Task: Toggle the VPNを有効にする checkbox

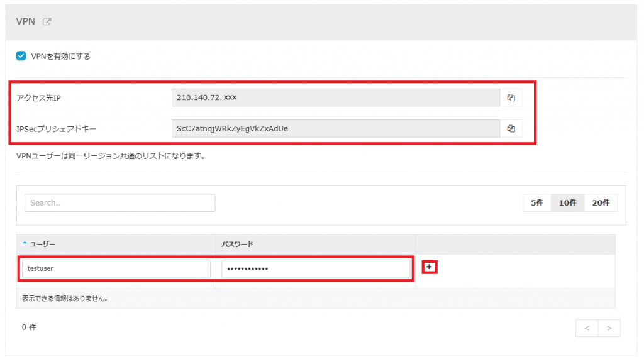Action: pyautogui.click(x=21, y=56)
